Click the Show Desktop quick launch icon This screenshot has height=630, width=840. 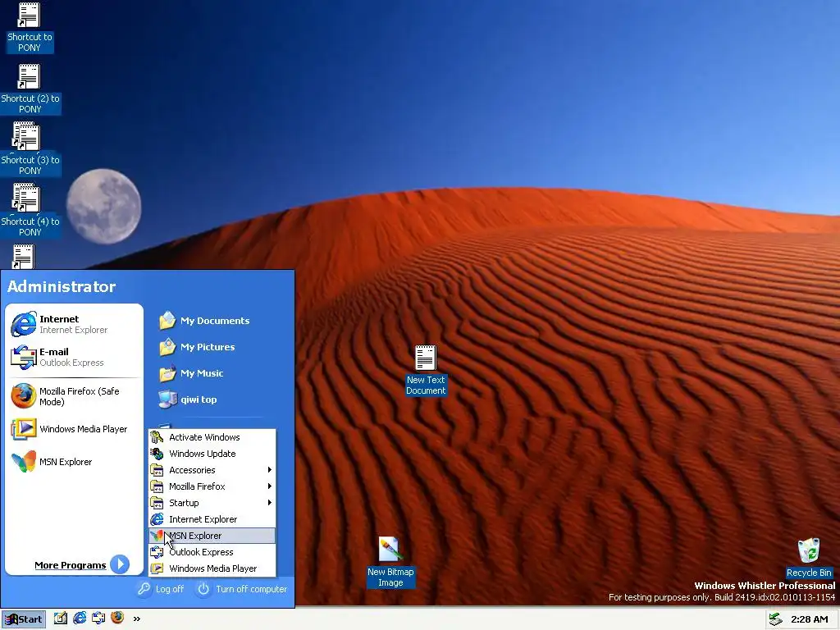point(61,619)
